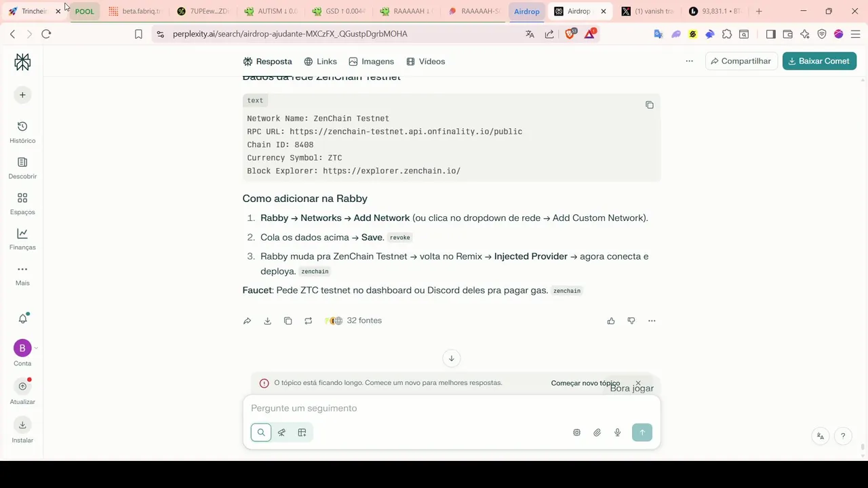Toggle the browser sidebar panel
Viewport: 868px width, 488px height.
pyautogui.click(x=771, y=34)
